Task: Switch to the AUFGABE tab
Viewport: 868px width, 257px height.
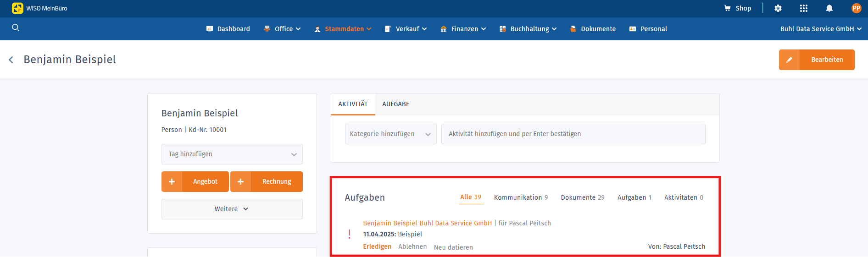Action: point(396,104)
